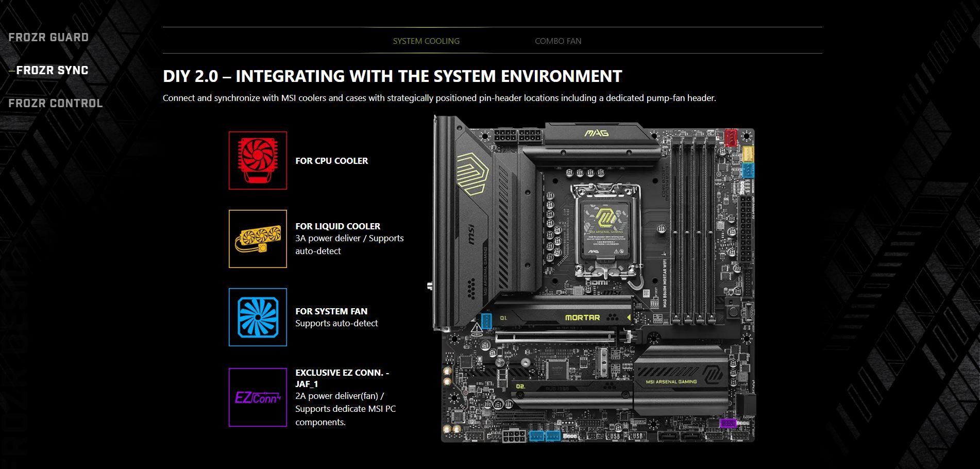Open the FROZR GUARD section
This screenshot has height=469, width=980.
point(48,37)
